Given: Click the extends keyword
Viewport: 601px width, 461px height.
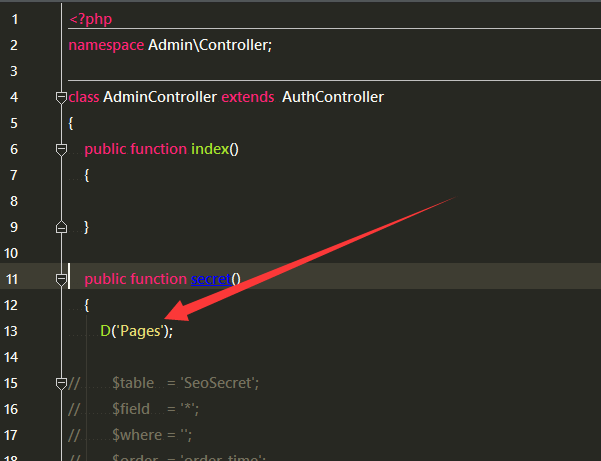Looking at the screenshot, I should pos(247,97).
